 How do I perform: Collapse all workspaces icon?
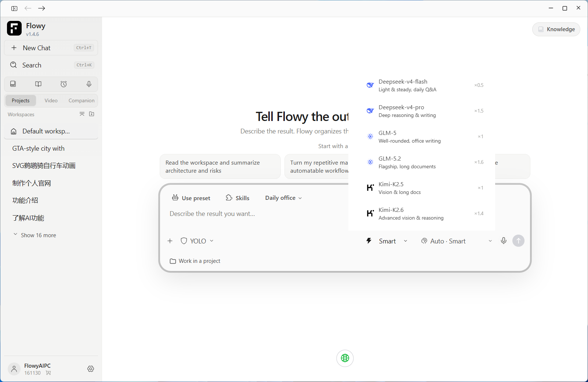pos(82,114)
